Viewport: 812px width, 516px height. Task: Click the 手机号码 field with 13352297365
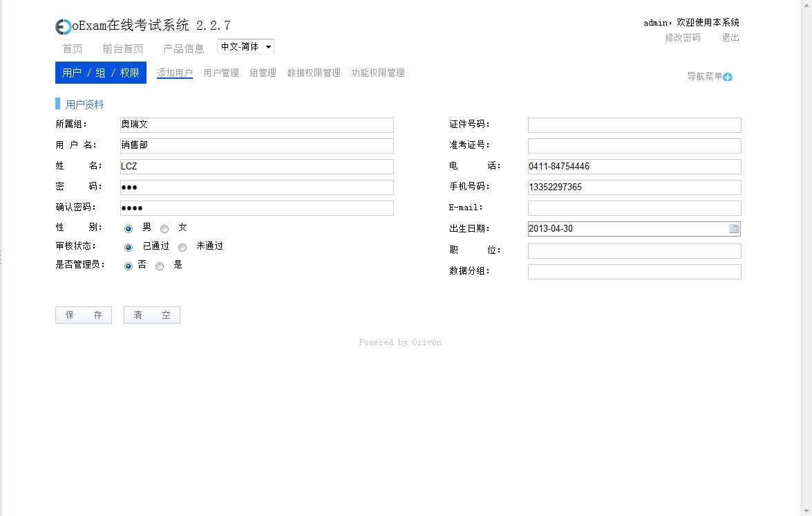pos(634,187)
